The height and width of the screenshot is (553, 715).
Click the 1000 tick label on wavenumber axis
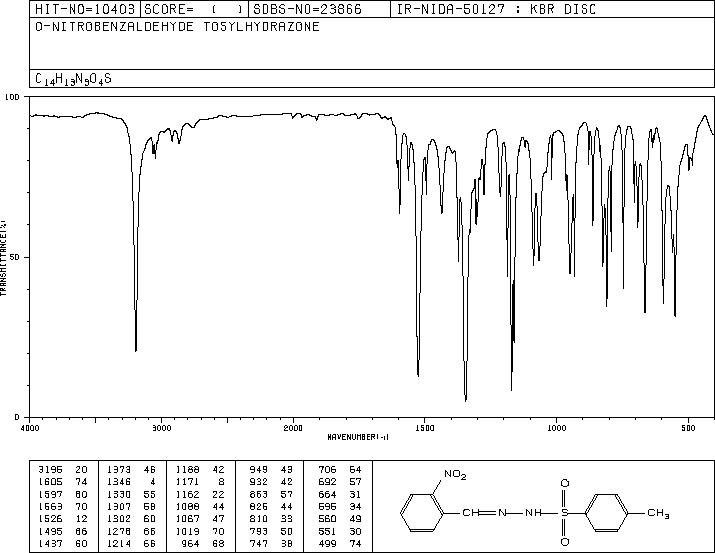click(556, 428)
